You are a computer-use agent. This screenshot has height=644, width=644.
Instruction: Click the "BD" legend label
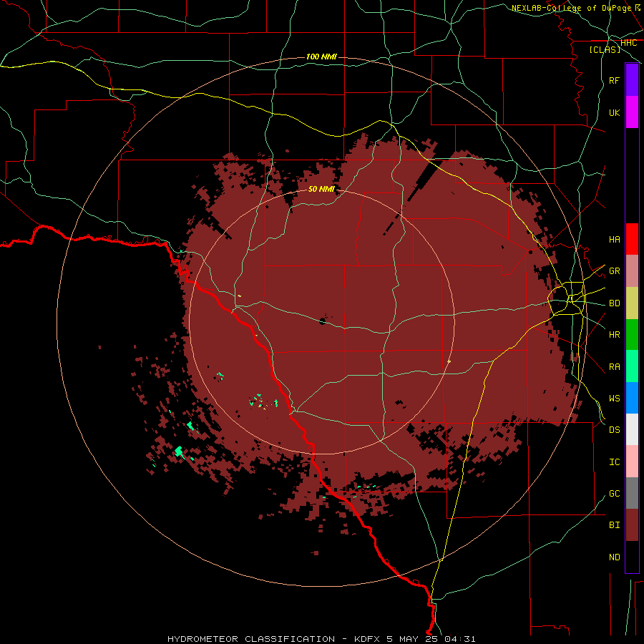coord(614,303)
